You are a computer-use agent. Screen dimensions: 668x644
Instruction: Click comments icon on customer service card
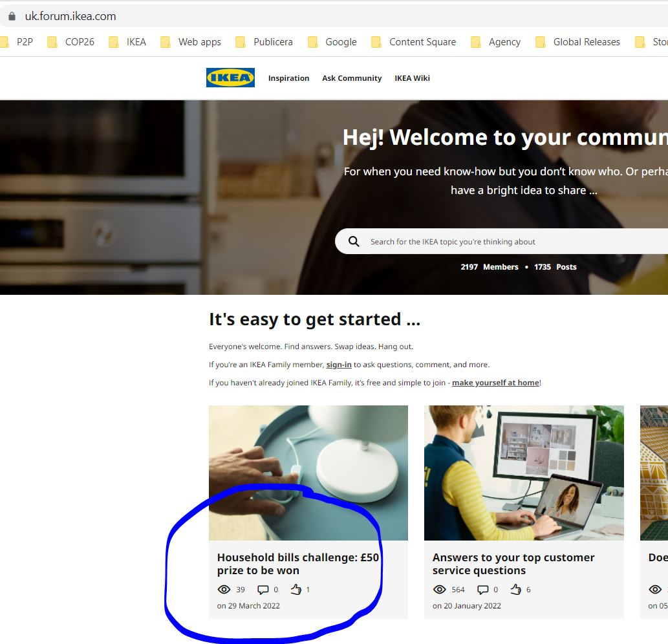[x=482, y=590]
